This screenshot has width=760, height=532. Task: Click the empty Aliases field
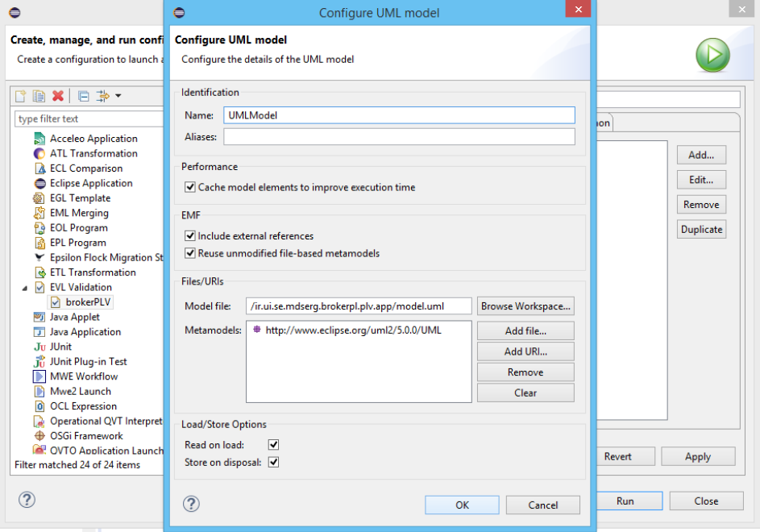tap(399, 137)
